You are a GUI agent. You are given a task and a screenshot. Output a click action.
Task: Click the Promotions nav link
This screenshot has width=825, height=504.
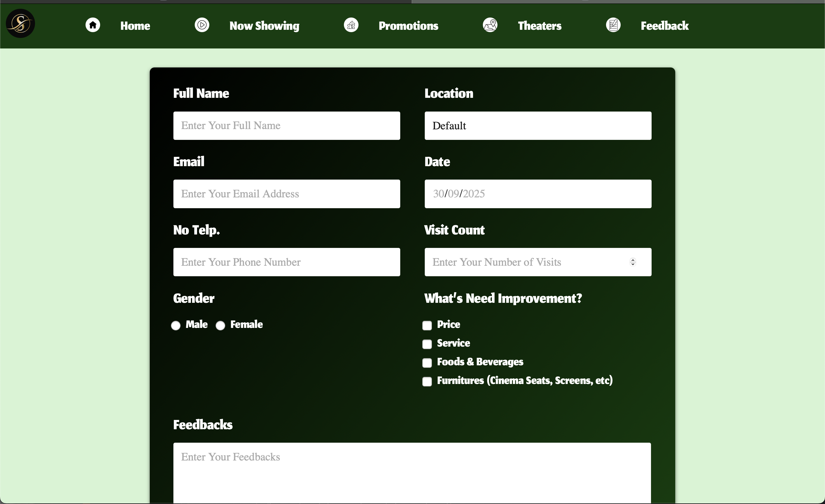[408, 25]
